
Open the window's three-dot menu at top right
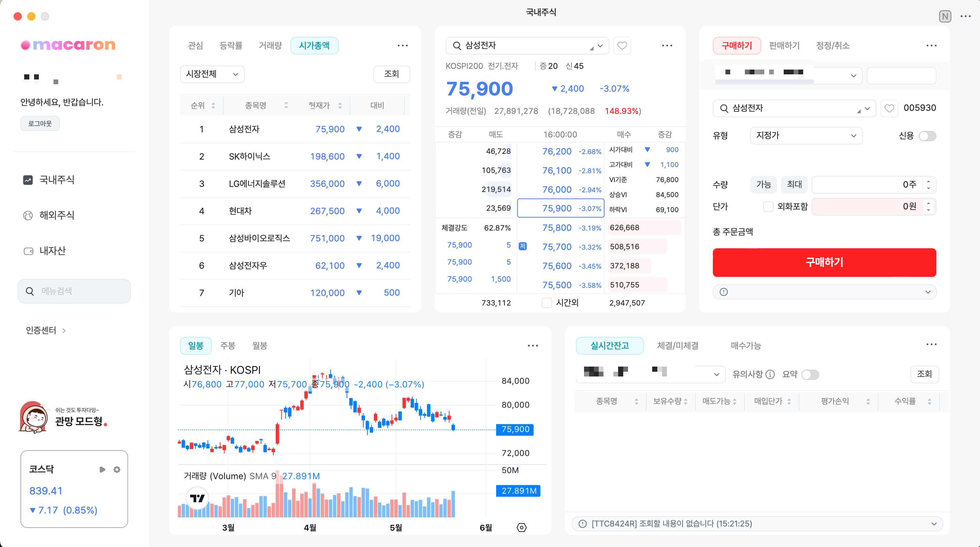point(966,16)
